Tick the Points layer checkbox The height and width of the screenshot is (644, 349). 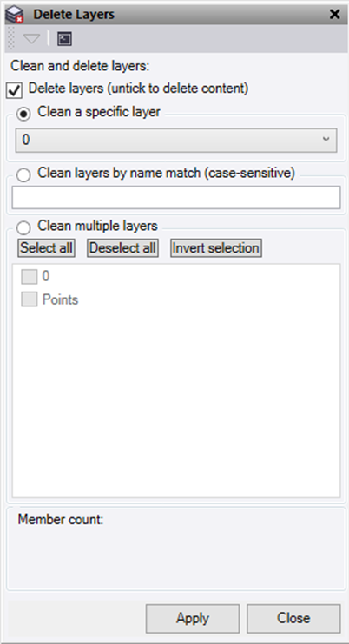[30, 299]
